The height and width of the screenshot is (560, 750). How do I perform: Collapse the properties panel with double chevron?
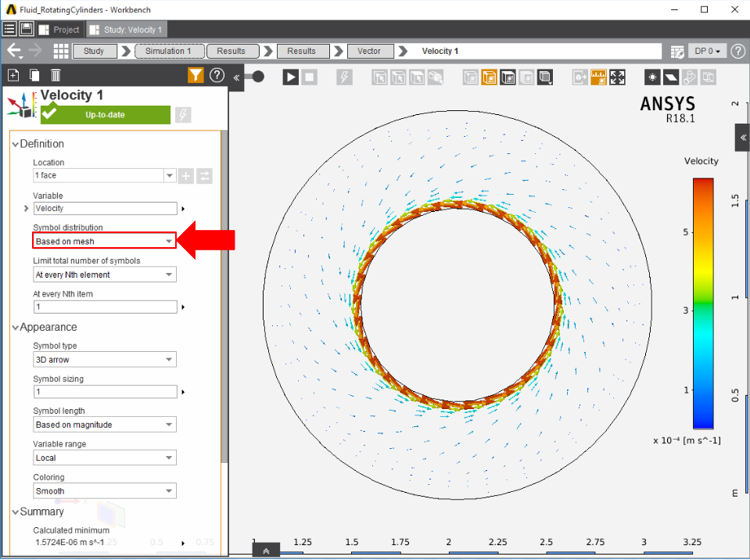point(236,77)
